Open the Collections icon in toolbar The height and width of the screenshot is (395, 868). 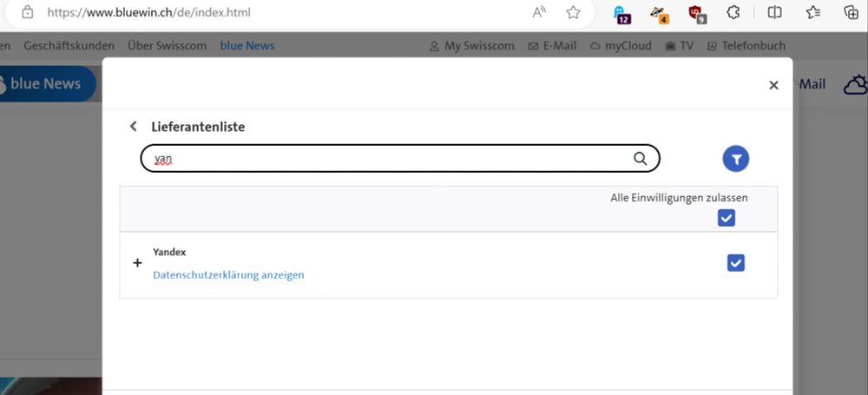coord(851,12)
